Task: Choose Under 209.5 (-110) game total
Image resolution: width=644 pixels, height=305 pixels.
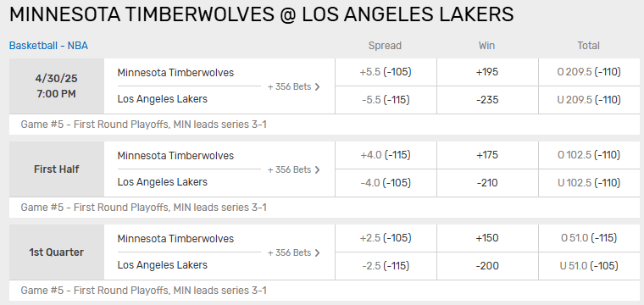Action: [x=589, y=100]
